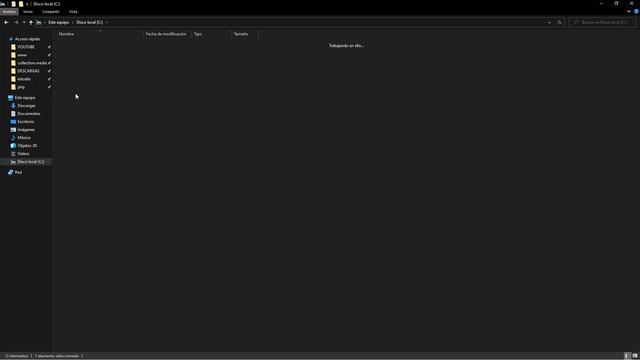Image resolution: width=640 pixels, height=360 pixels.
Task: Open Documentos under Este equipo
Action: [29, 114]
